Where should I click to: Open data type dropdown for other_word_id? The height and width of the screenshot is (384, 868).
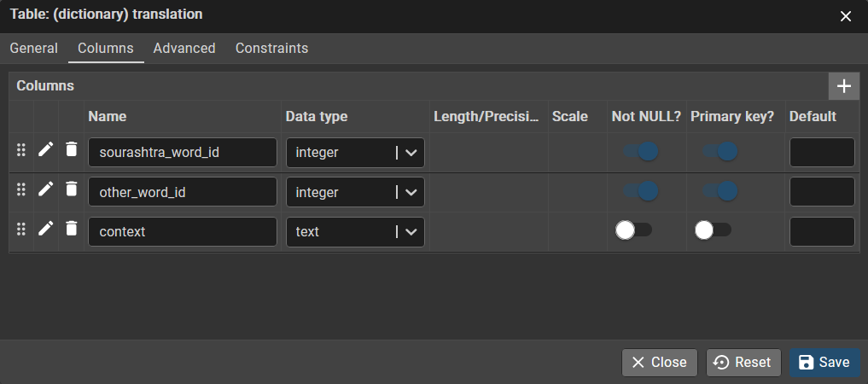(x=355, y=192)
